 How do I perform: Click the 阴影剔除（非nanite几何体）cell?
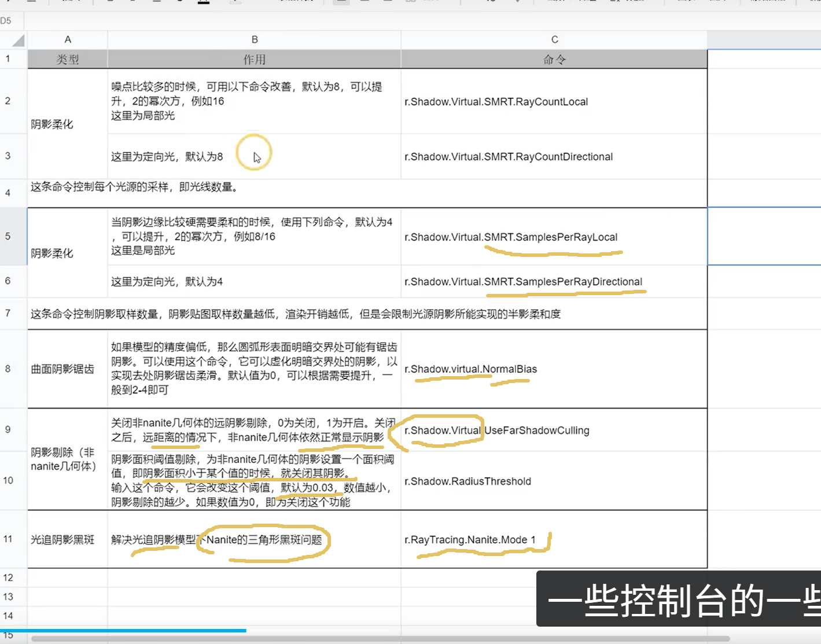coord(68,459)
